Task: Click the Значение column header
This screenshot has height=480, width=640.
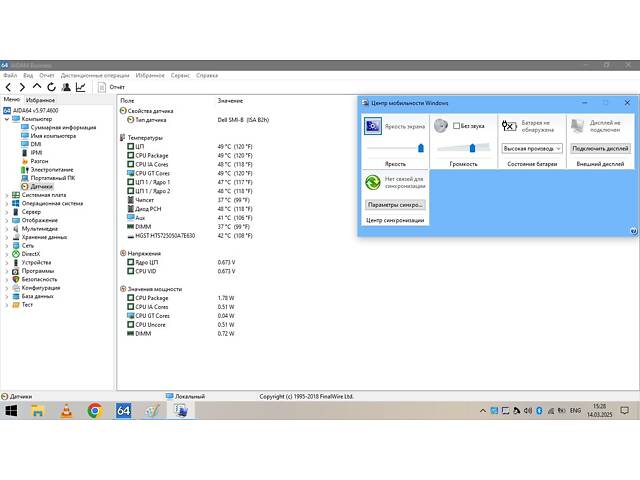Action: pos(230,100)
